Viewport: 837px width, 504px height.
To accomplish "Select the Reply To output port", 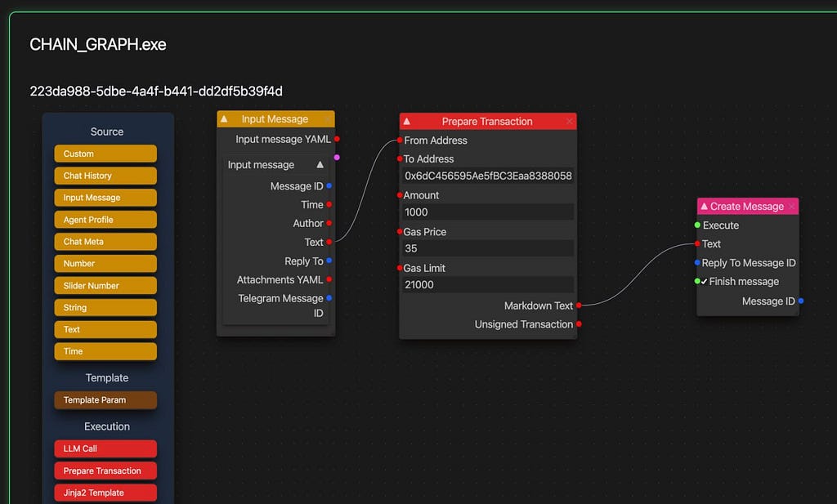I will pos(329,261).
